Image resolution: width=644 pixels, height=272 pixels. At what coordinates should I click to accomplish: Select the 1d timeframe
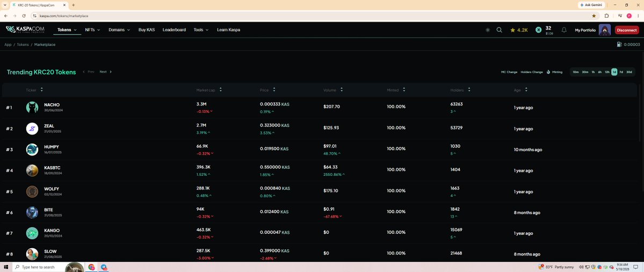click(614, 72)
